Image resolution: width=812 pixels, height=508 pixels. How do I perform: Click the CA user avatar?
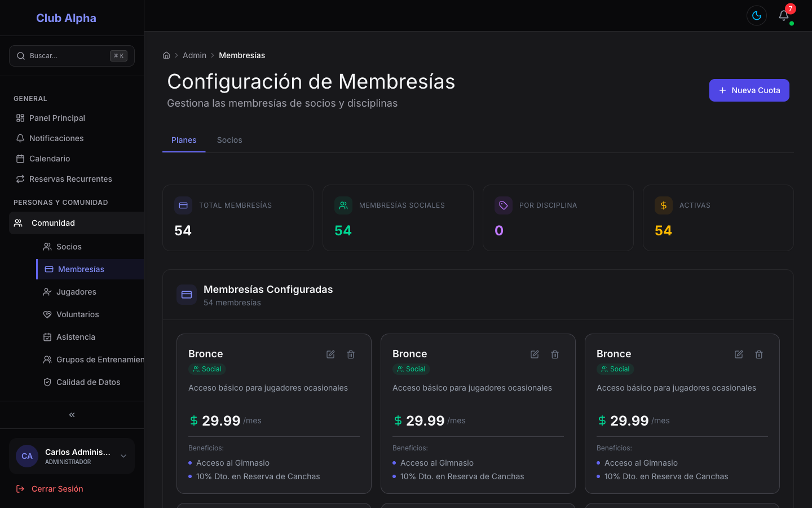27,456
